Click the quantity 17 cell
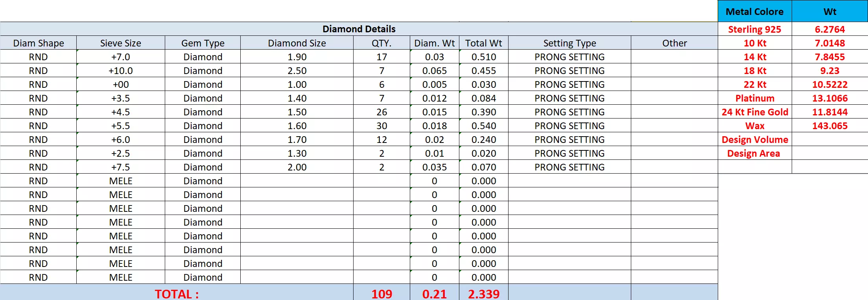Viewport: 868px width, 300px height. point(381,57)
